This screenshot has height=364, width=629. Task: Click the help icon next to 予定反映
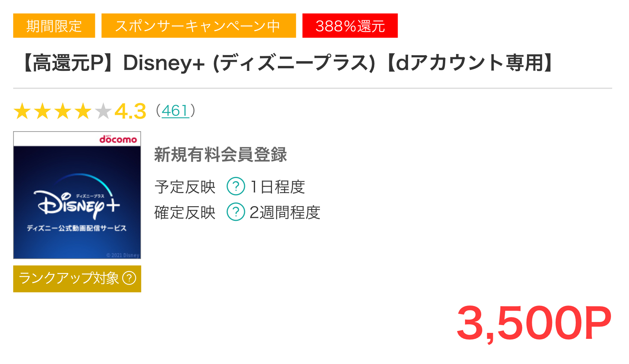(x=236, y=186)
